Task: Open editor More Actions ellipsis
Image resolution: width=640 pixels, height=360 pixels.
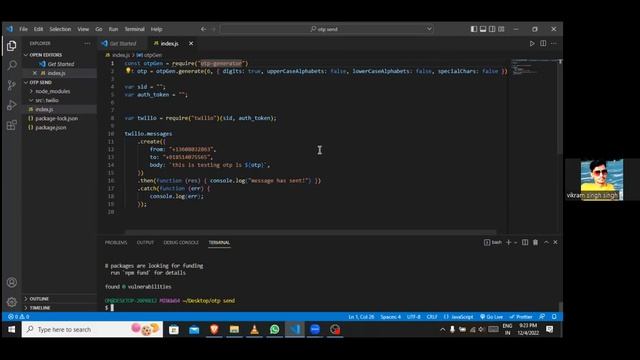Action: [x=553, y=43]
